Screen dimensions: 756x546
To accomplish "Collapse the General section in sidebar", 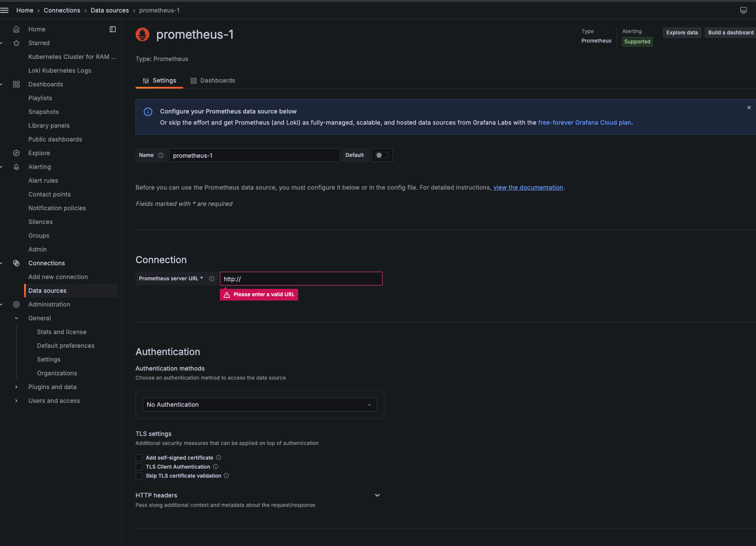I will (16, 318).
